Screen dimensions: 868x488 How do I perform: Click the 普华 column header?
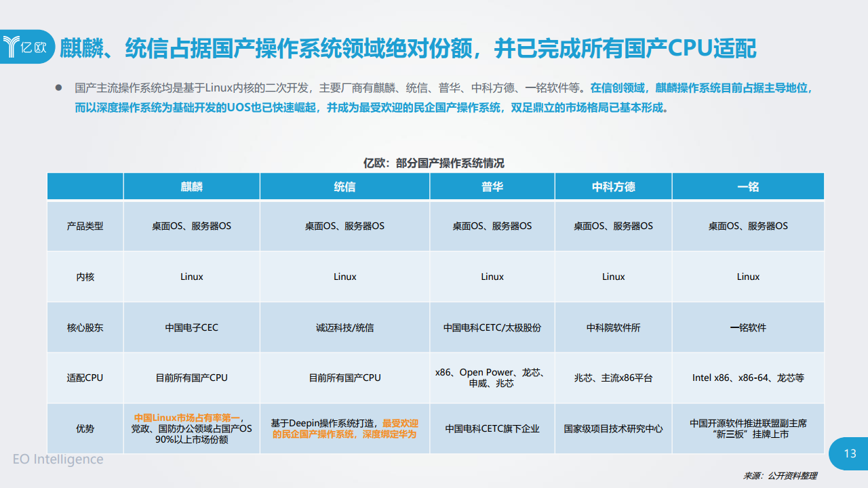(x=492, y=186)
